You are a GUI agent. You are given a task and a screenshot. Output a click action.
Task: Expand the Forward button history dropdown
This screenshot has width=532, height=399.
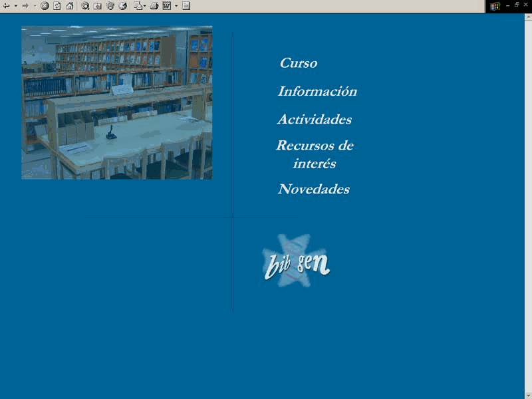click(35, 6)
